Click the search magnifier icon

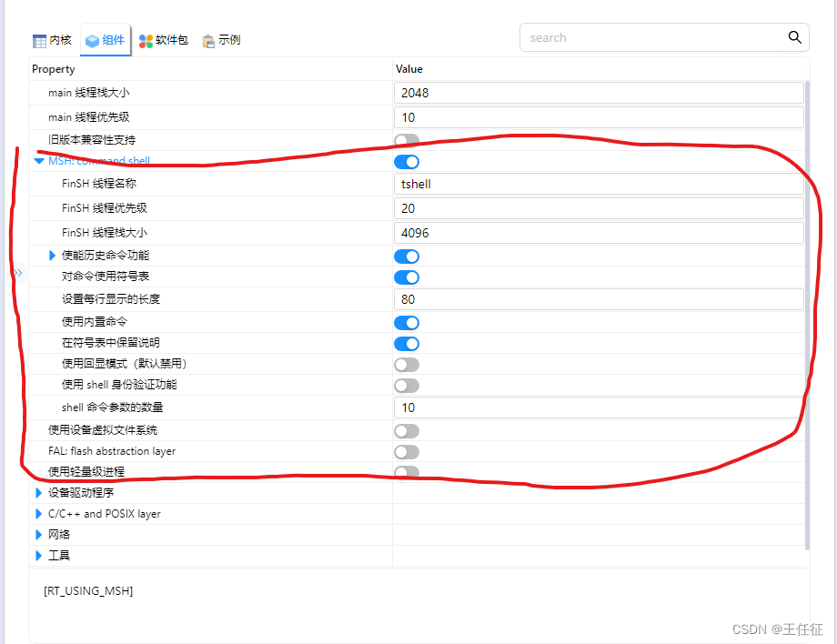pyautogui.click(x=794, y=37)
